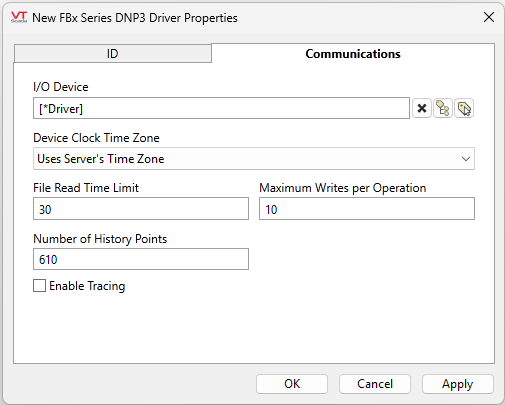The width and height of the screenshot is (505, 405).
Task: Toggle tracing via the Enable Tracing label
Action: click(87, 286)
